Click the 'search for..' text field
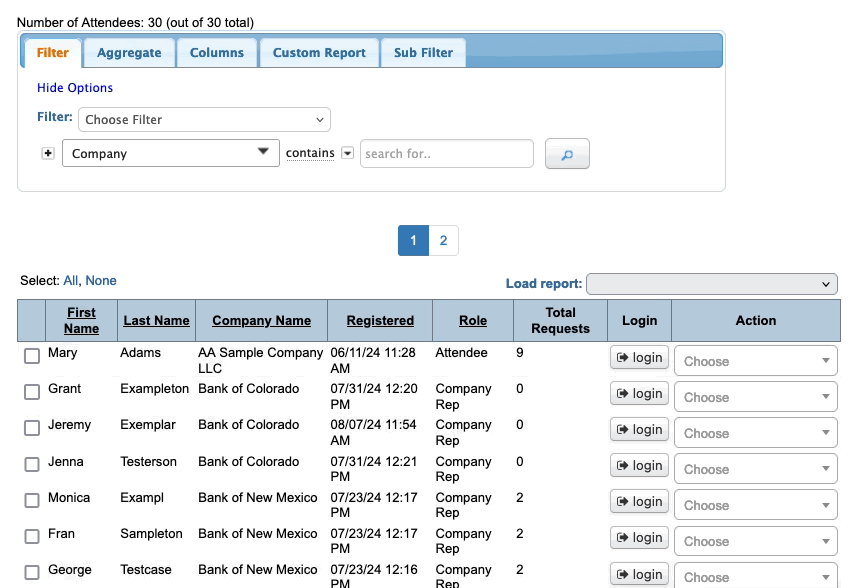The width and height of the screenshot is (858, 588). click(446, 154)
